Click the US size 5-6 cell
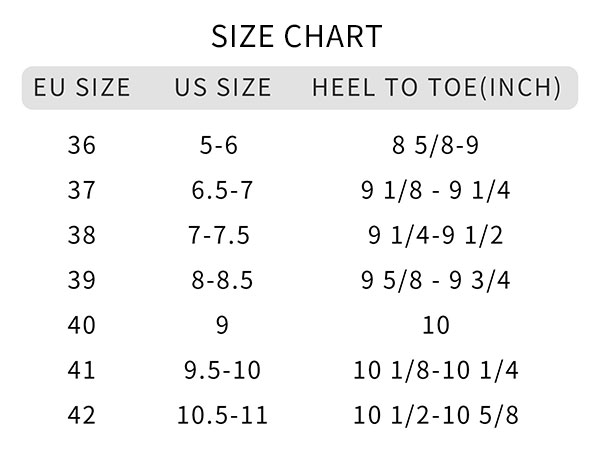The height and width of the screenshot is (450, 600). [219, 146]
